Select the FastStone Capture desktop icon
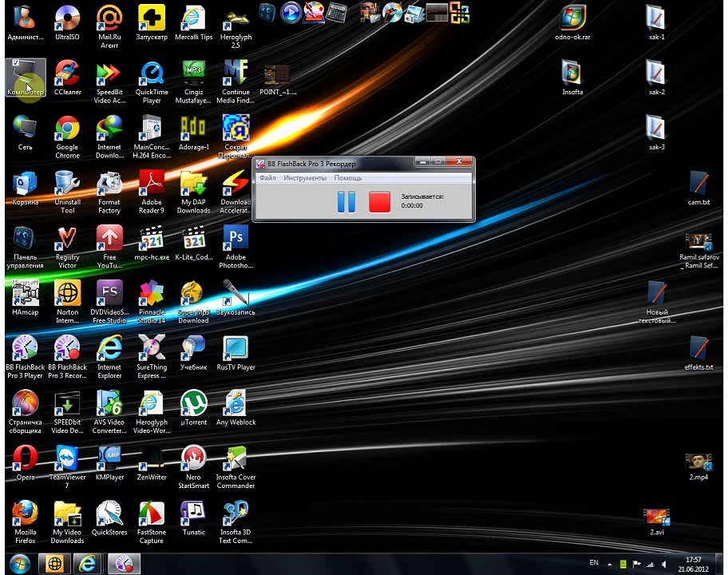The image size is (728, 575). coord(152,522)
